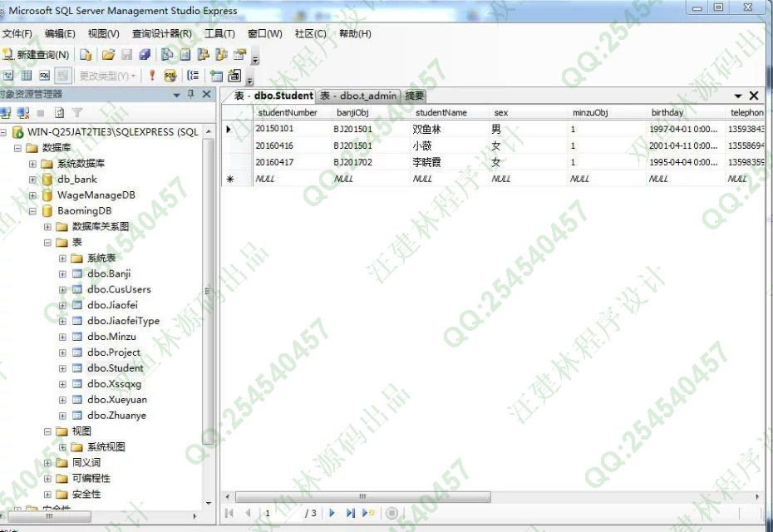This screenshot has width=773, height=532.
Task: Open the 查询设计器(R) menu
Action: tap(162, 33)
